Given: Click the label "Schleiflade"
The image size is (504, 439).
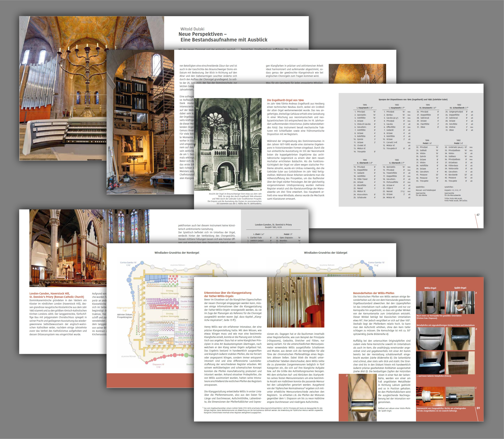Looking at the screenshot, I should coord(183,320).
